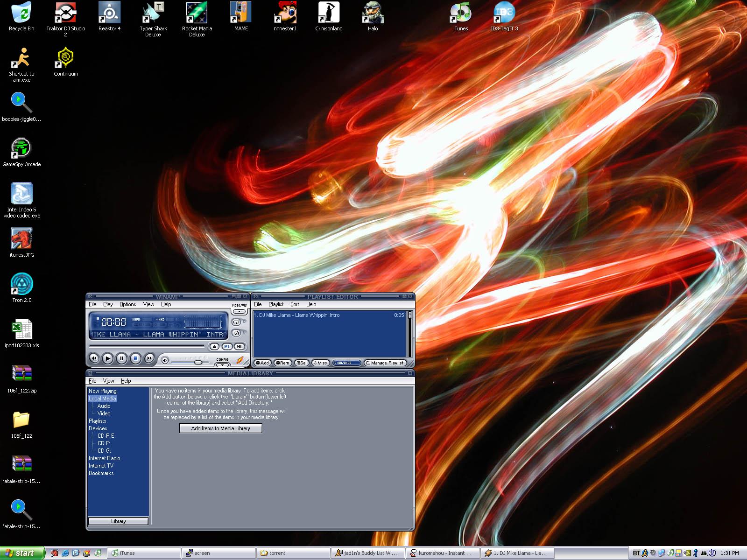This screenshot has height=560, width=747.
Task: Toggle the shuffle button
Action: coord(236,333)
